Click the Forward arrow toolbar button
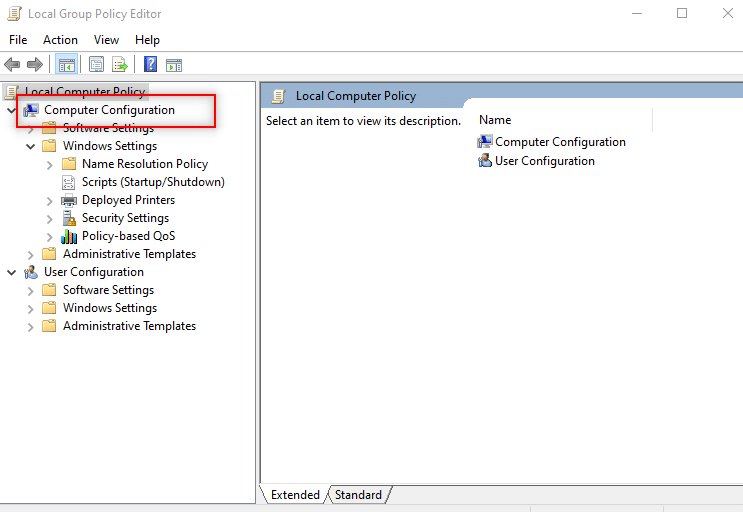The height and width of the screenshot is (512, 743). tap(35, 64)
